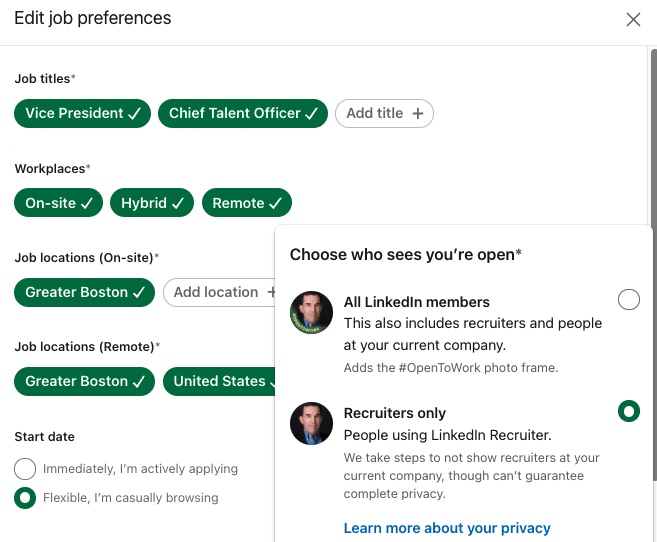Viewport: 657px width, 542px height.
Task: Click 'People using LinkedIn Recruiter.' text
Action: coord(447,435)
